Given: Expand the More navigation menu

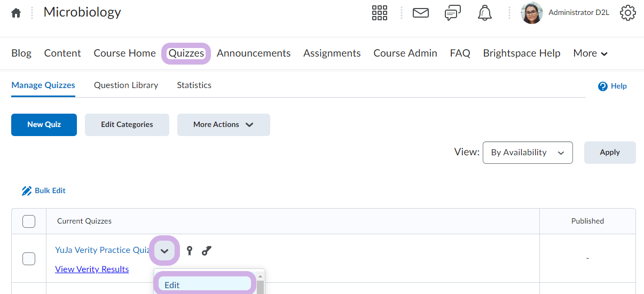Looking at the screenshot, I should click(x=590, y=53).
